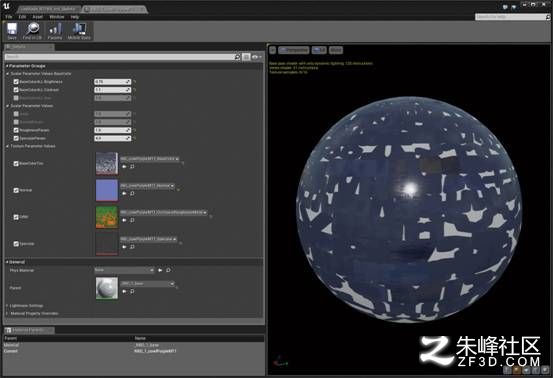Click the Find in CB magnifier icon
Image resolution: width=553 pixels, height=378 pixels.
point(32,29)
